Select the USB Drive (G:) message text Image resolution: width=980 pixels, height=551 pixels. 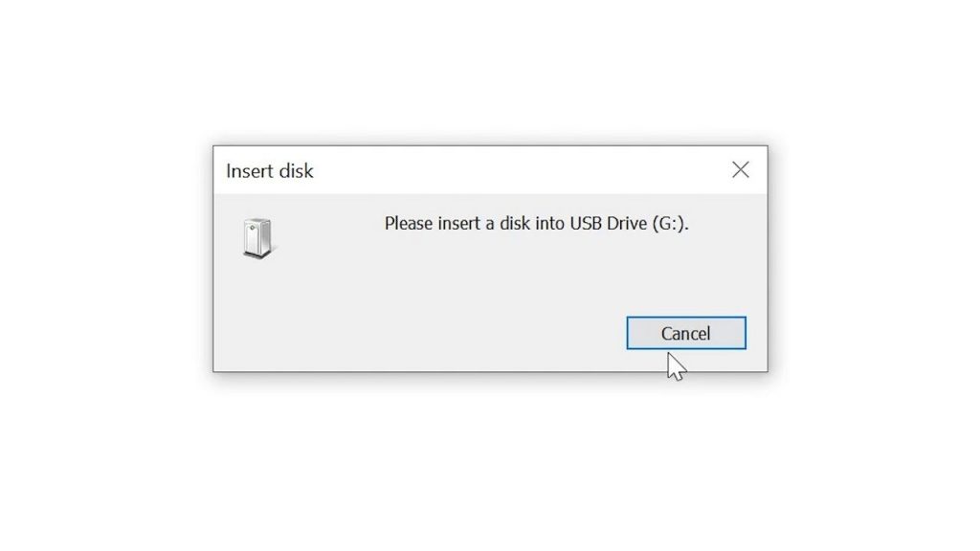[537, 223]
